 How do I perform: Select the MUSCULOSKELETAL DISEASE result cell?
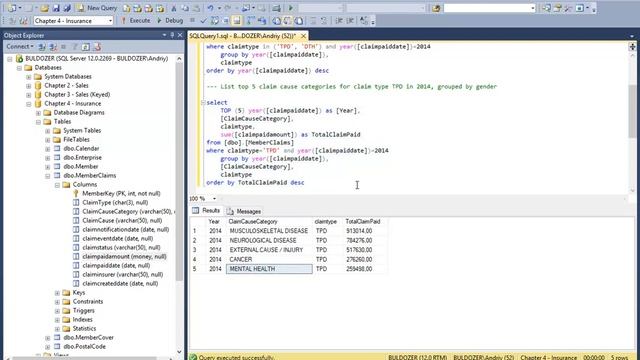(269, 231)
